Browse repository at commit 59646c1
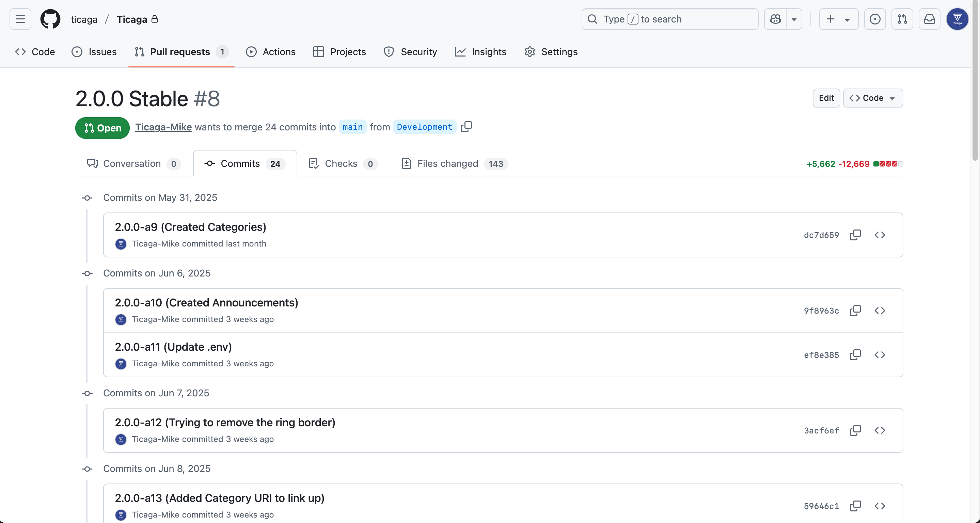The height and width of the screenshot is (523, 980). pyautogui.click(x=880, y=506)
